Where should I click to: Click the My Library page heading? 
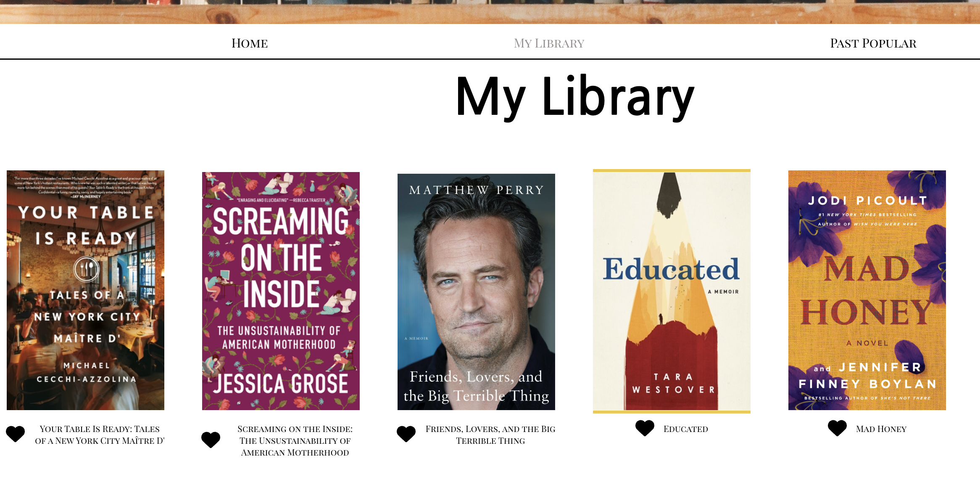pyautogui.click(x=575, y=97)
